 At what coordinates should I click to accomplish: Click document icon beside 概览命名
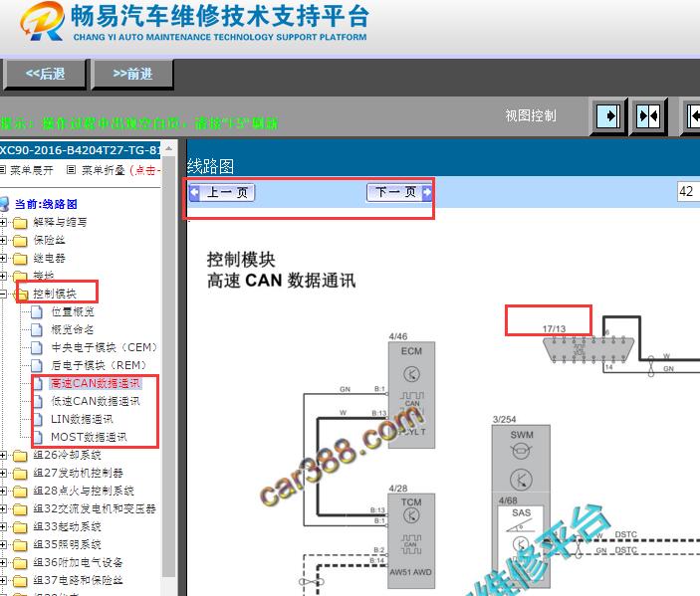click(38, 329)
